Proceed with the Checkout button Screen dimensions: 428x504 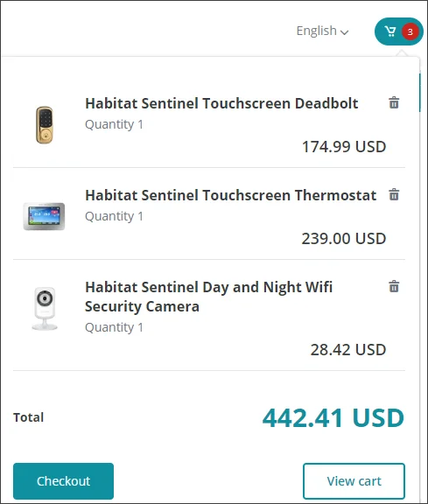click(x=63, y=481)
